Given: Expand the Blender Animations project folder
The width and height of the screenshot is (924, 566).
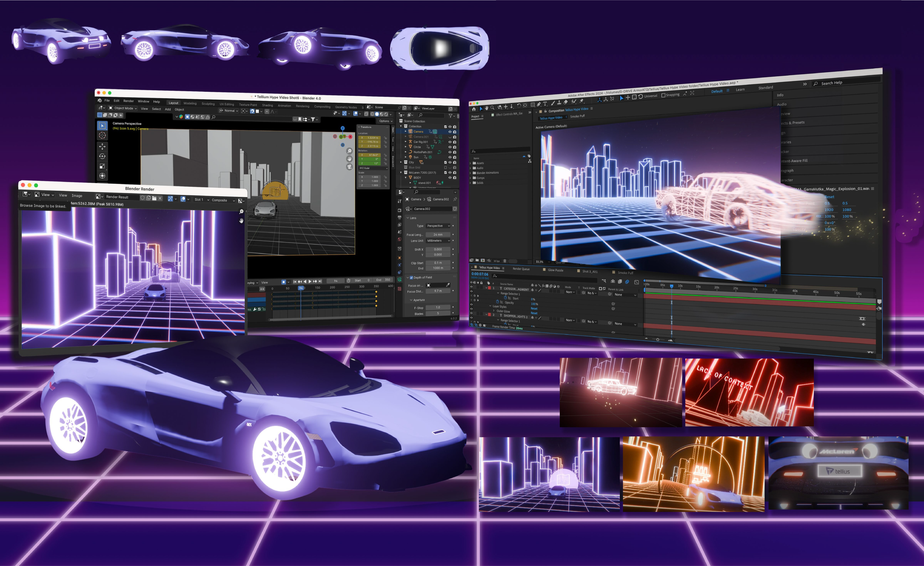Looking at the screenshot, I should tap(470, 173).
